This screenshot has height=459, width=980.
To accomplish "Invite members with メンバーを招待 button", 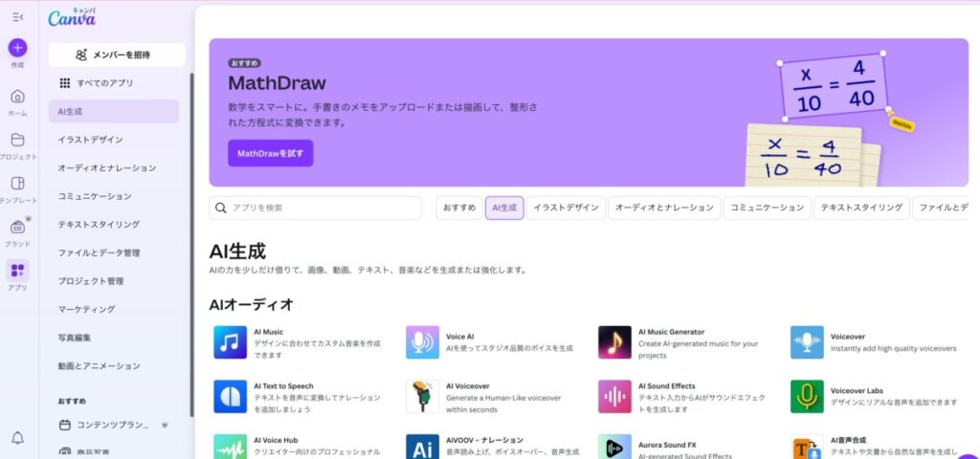I will click(x=117, y=55).
